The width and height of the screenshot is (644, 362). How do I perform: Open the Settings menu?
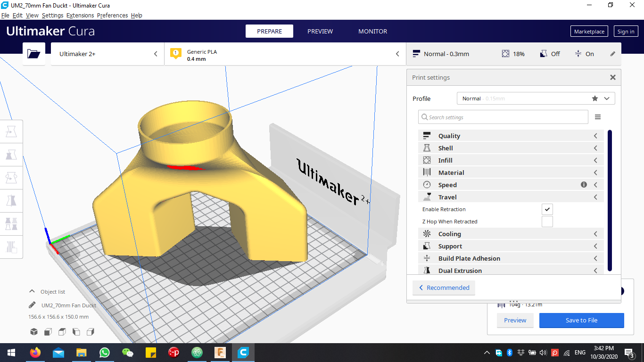click(x=52, y=15)
